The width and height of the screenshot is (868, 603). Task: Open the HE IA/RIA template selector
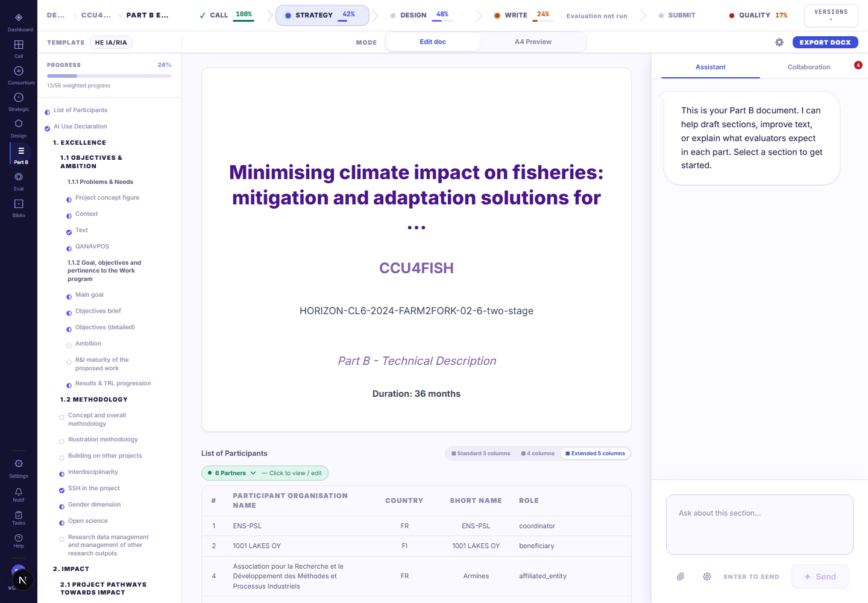(x=111, y=42)
